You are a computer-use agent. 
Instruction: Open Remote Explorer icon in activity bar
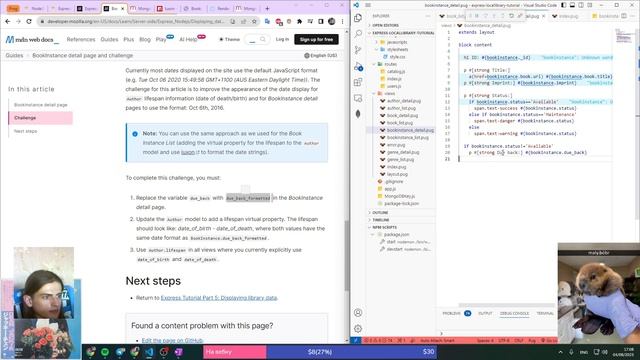[358, 98]
